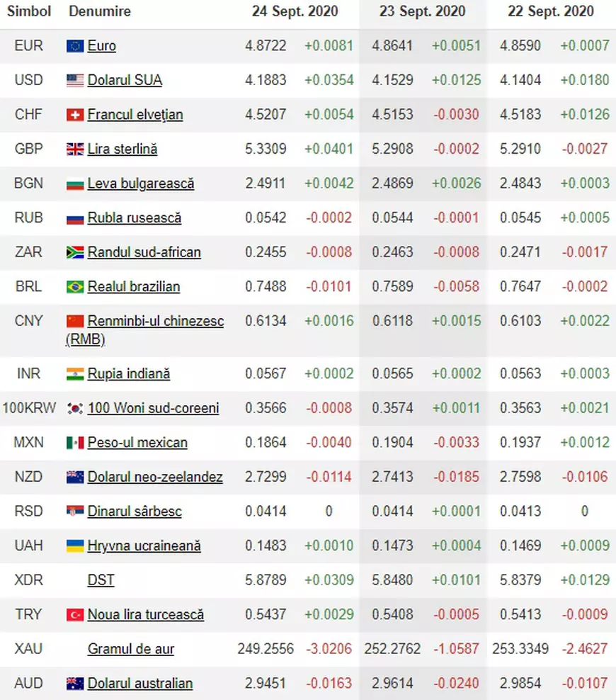Click the South Korean flag icon
616x700 pixels.
(x=75, y=408)
